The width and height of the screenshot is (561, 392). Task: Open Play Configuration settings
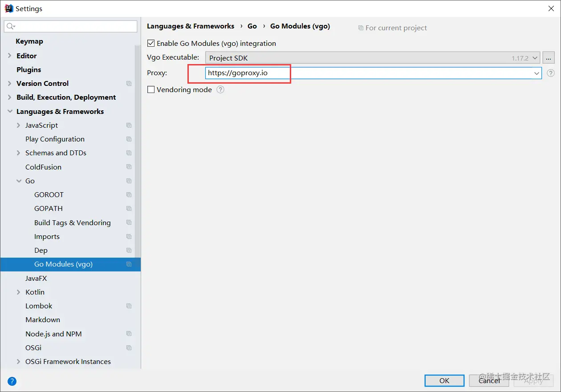(55, 139)
